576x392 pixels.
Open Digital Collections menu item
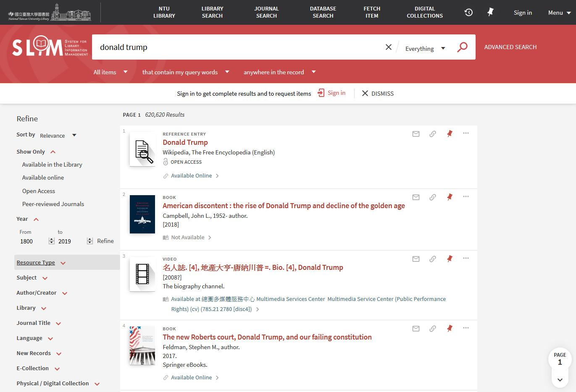tap(425, 12)
